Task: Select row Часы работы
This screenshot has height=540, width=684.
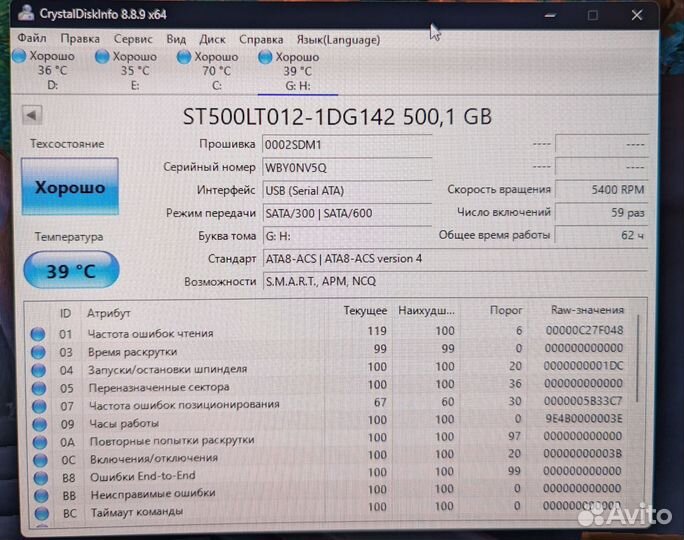Action: pyautogui.click(x=327, y=421)
